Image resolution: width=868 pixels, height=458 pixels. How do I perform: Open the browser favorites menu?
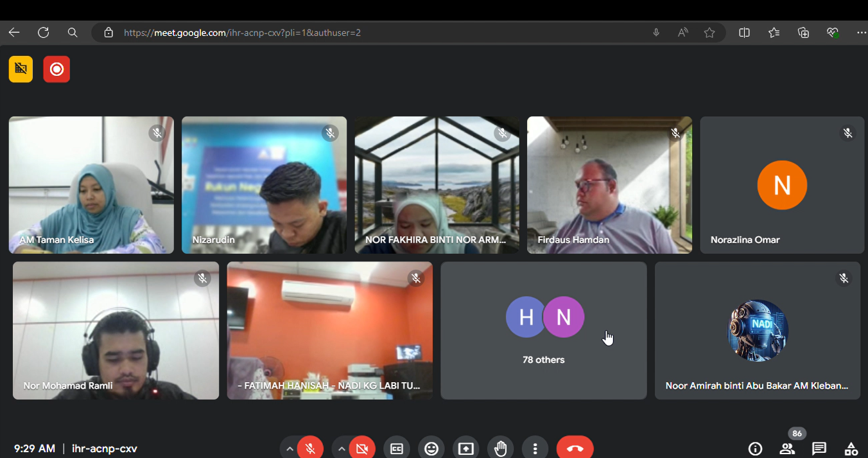[x=774, y=33]
